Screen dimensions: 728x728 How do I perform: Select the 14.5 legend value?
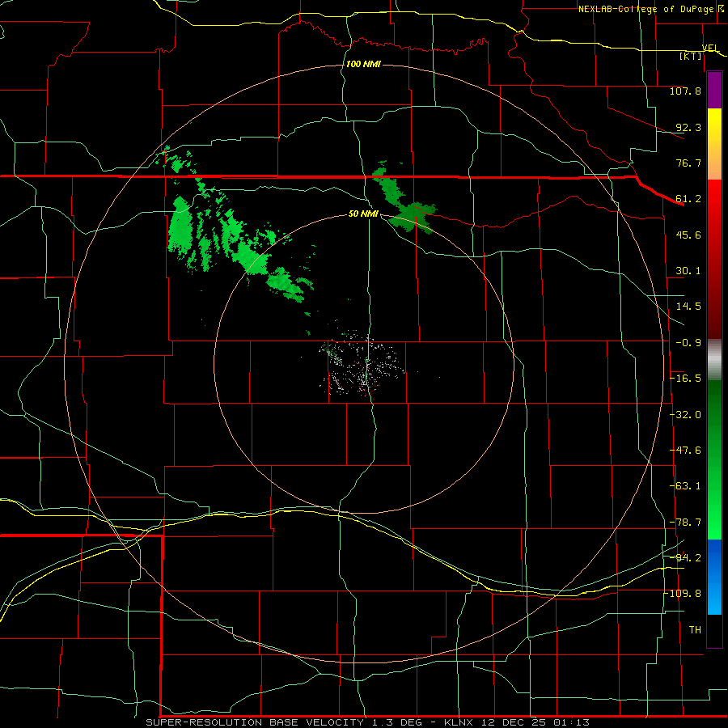tap(688, 307)
